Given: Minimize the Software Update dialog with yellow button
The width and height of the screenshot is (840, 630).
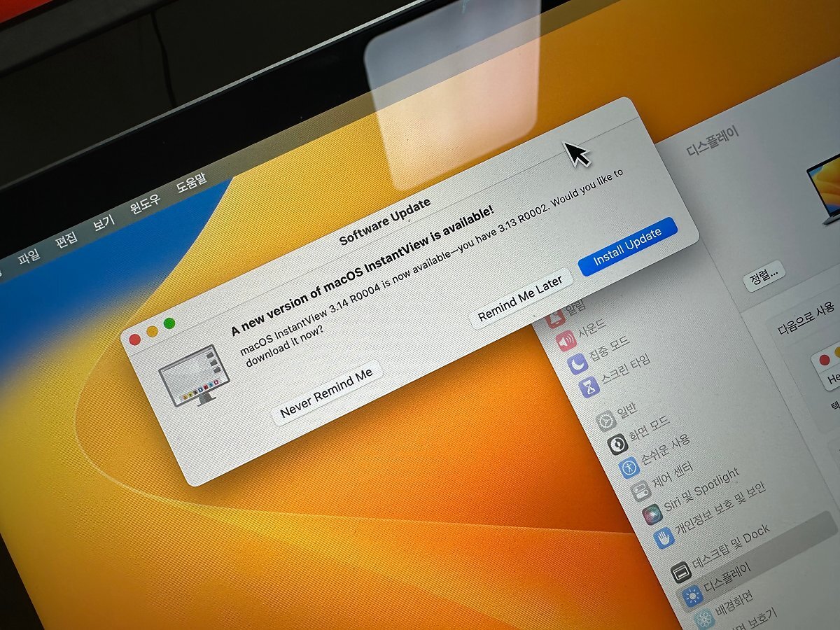Looking at the screenshot, I should pos(152,331).
